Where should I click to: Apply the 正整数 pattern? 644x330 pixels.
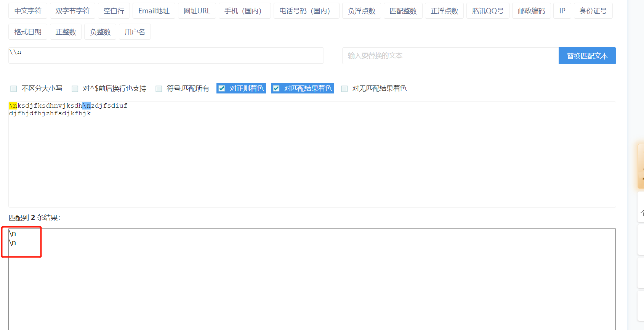(66, 32)
